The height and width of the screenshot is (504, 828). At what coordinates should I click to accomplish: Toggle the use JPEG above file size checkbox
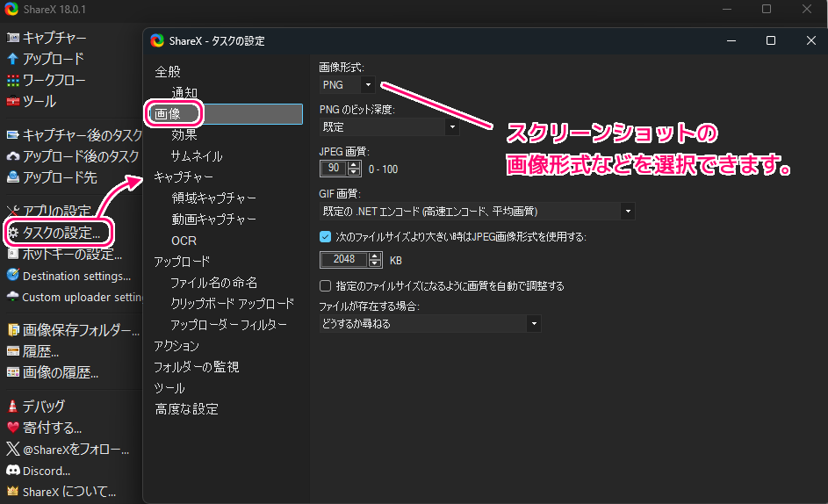(x=325, y=237)
